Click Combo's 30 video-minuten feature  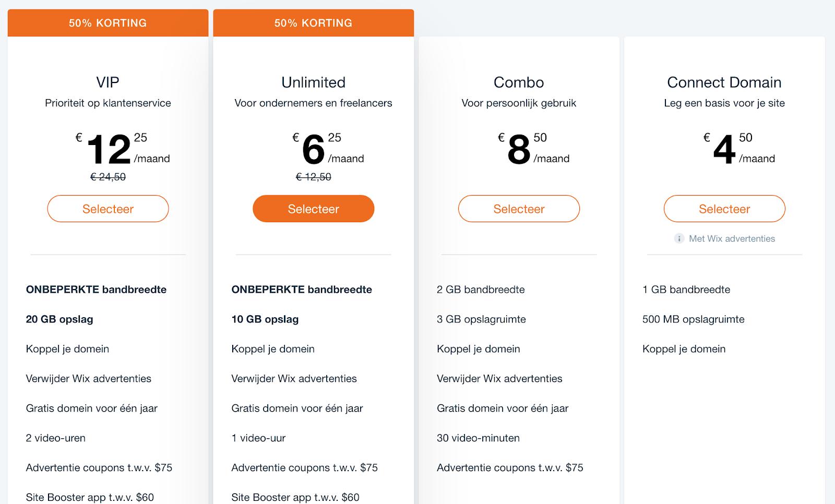point(478,438)
